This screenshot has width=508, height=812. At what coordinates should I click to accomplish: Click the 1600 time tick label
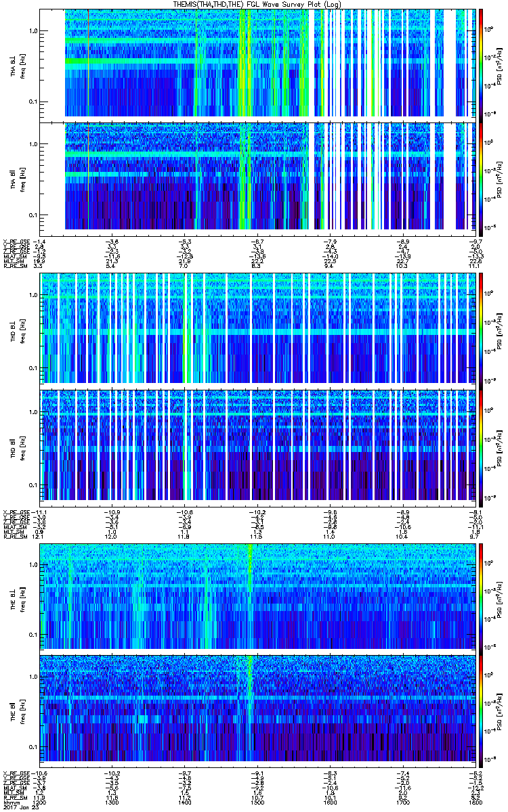[330, 802]
